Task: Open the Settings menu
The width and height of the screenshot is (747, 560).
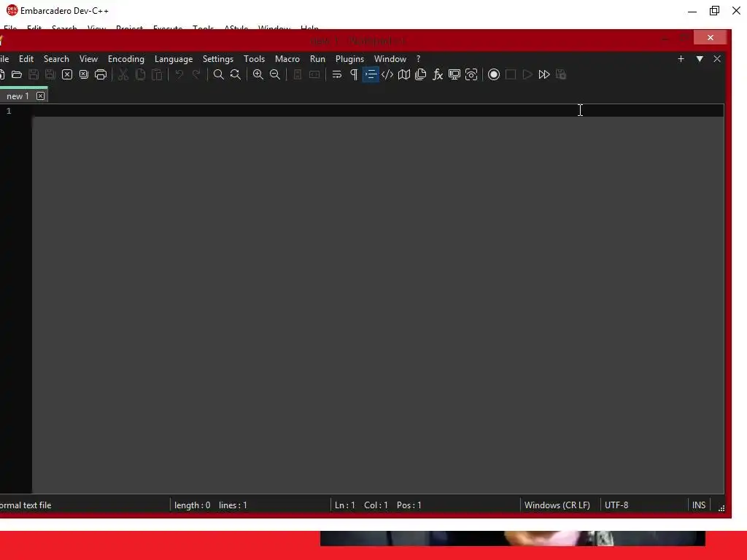Action: tap(217, 59)
